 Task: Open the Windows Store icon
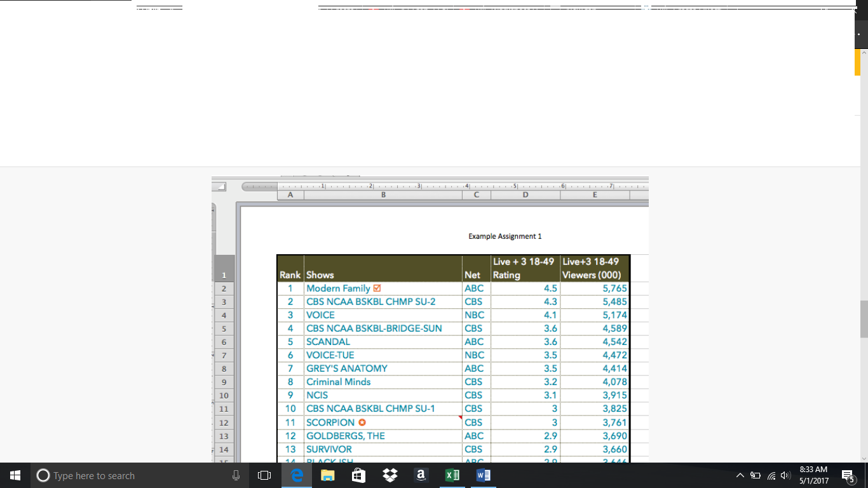point(358,475)
